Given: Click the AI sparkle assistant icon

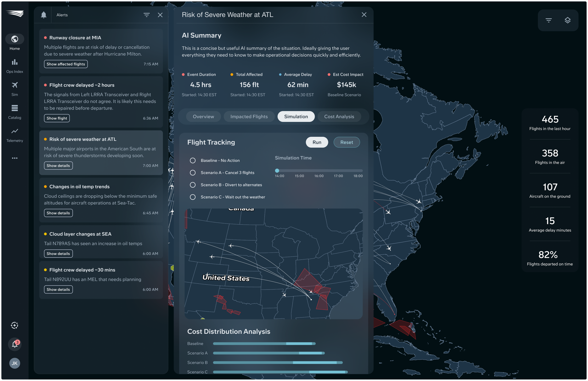Looking at the screenshot, I should point(15,325).
